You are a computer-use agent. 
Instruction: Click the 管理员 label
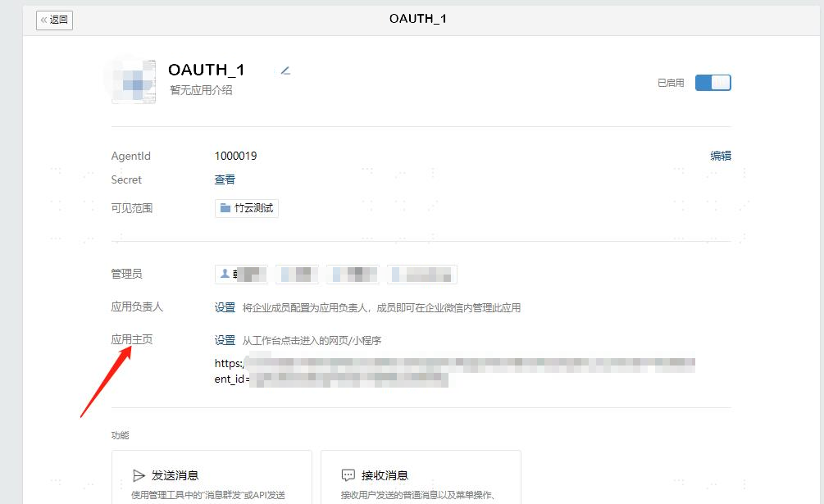126,274
